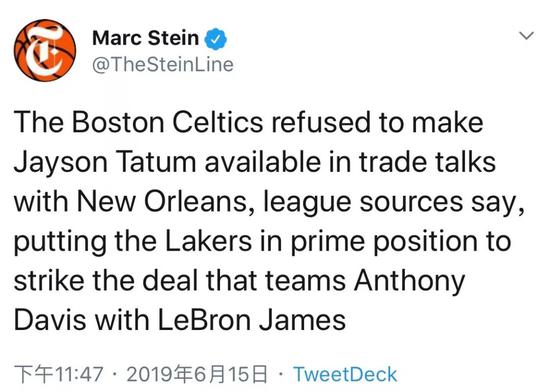Click the word 'Lakers' in the tweet
Viewport: 550px width, 392px height.
[208, 241]
